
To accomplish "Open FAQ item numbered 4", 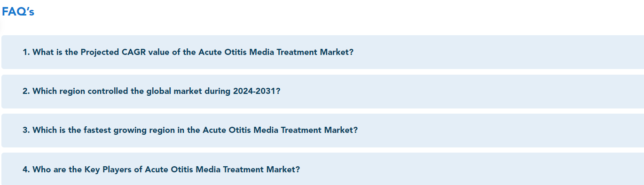I will pos(322,169).
